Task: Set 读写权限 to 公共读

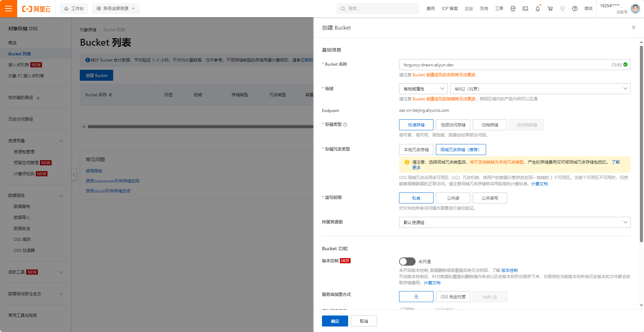Action: tap(453, 198)
